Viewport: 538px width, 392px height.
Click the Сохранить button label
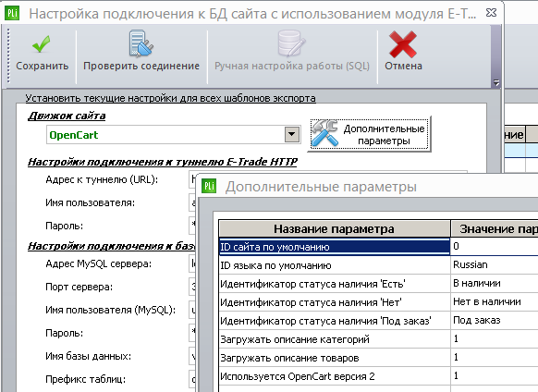[43, 66]
